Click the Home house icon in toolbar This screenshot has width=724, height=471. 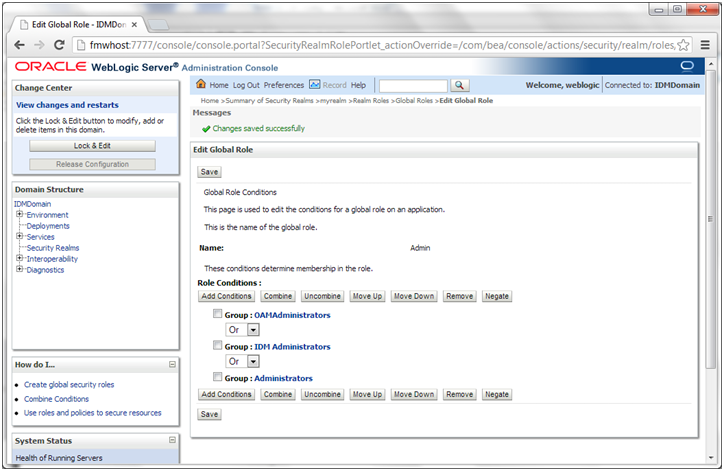(x=201, y=84)
